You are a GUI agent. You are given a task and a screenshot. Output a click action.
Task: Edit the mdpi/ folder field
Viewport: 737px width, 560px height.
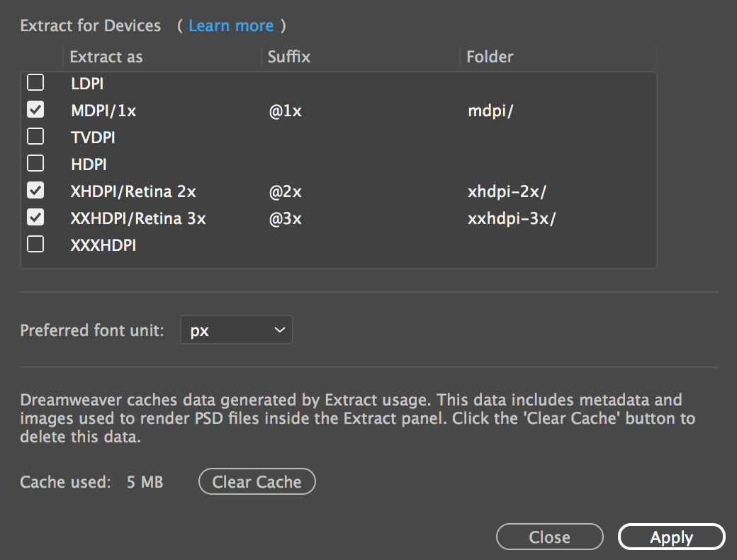point(490,110)
